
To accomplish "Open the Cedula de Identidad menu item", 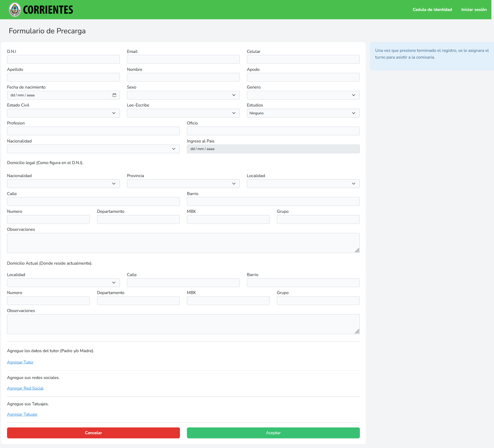I will (x=432, y=10).
